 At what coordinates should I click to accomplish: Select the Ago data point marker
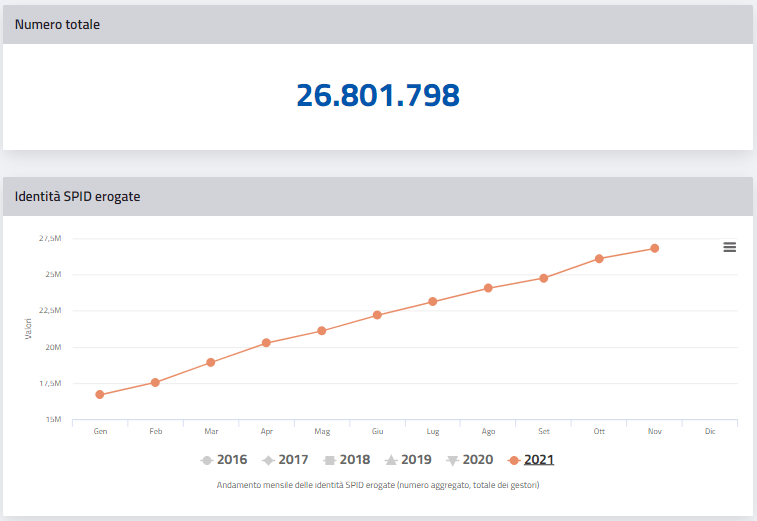click(x=488, y=288)
